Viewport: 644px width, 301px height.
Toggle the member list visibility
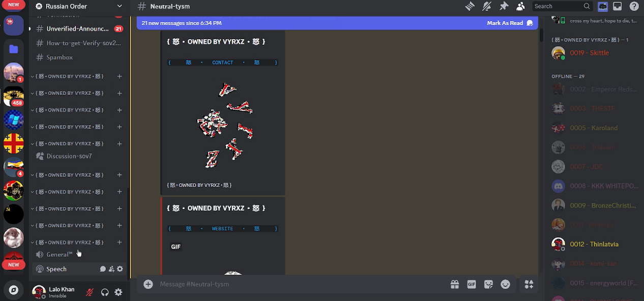(520, 6)
